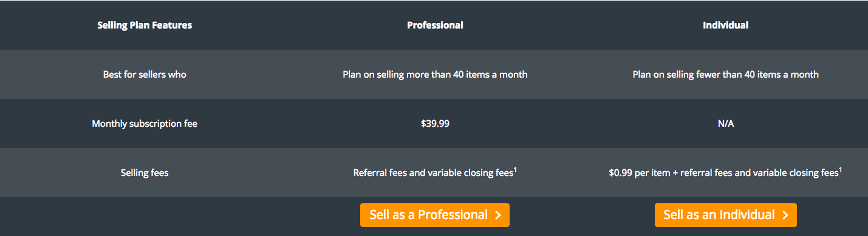Click the Sell as an Individual button

[x=725, y=215]
